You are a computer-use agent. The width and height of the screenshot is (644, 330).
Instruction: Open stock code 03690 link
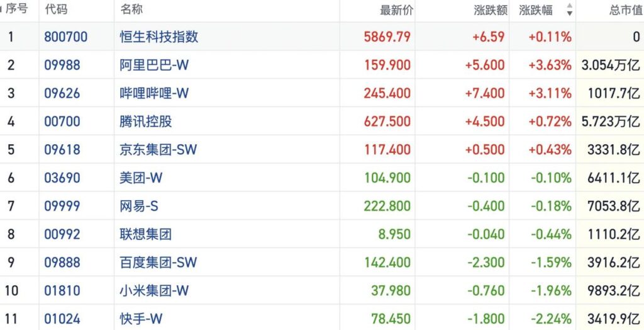(62, 178)
